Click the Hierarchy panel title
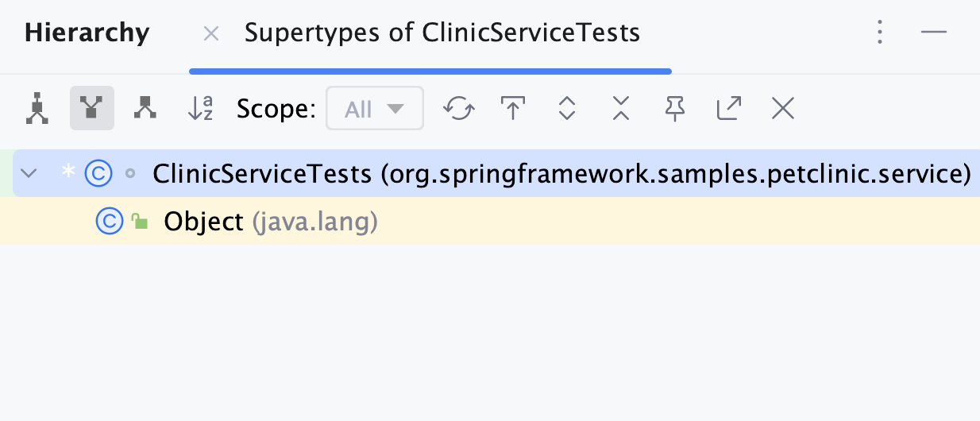 (x=87, y=33)
